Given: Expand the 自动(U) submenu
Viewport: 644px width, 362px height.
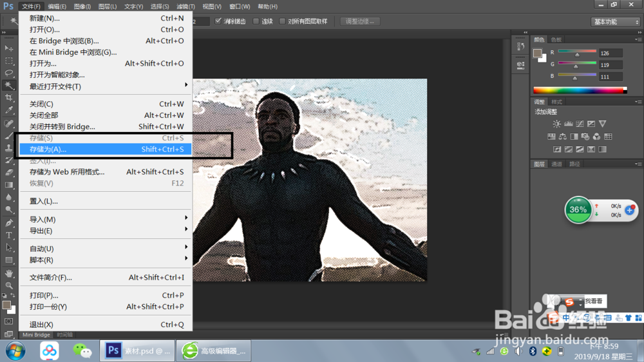Looking at the screenshot, I should click(x=106, y=249).
